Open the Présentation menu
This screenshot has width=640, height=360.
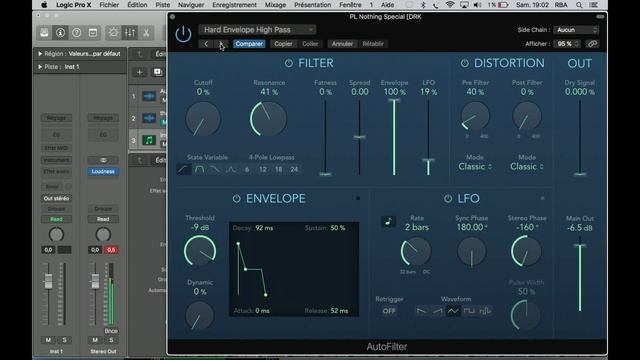pos(313,5)
